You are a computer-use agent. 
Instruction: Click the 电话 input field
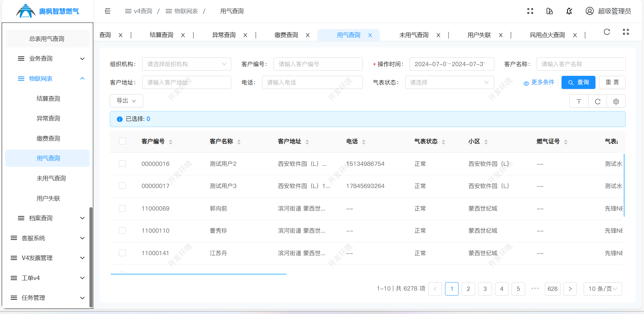click(312, 82)
